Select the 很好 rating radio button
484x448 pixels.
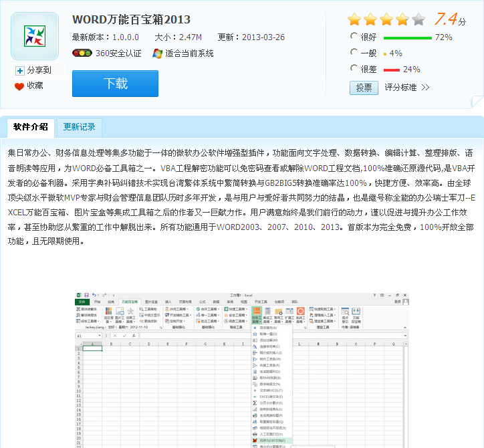354,37
